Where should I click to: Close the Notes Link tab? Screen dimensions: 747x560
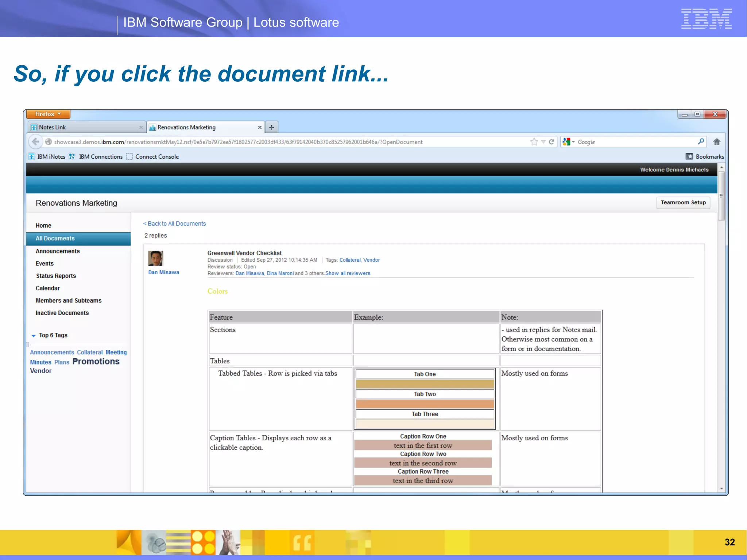tap(141, 127)
